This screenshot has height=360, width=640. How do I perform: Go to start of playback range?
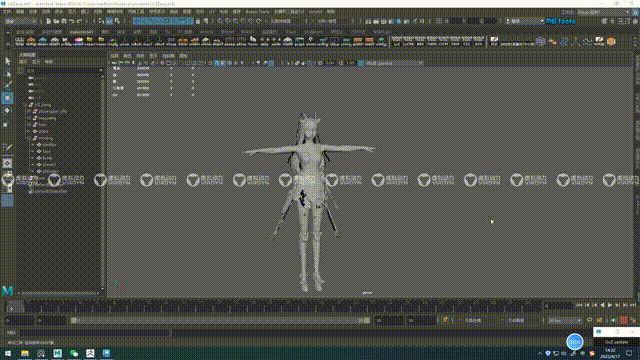(x=579, y=305)
